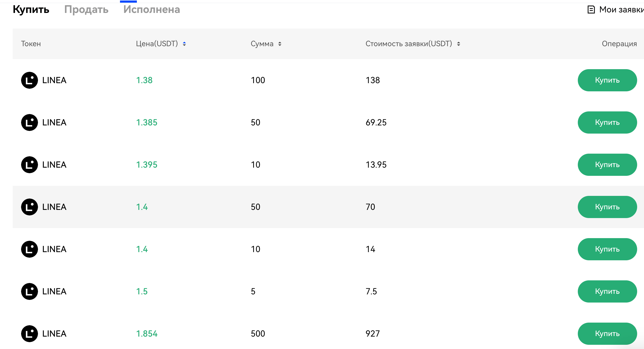Viewport: 644px width, 349px height.
Task: Click amount 50 in 1.385 row
Action: point(256,122)
